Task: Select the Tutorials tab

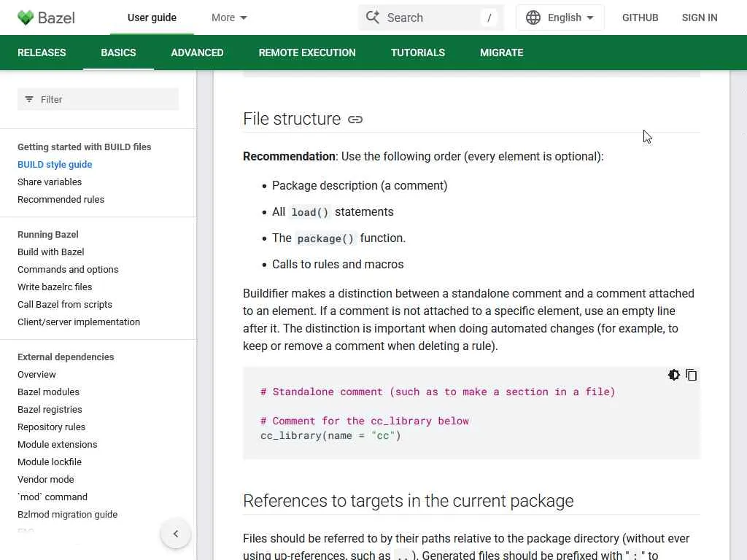Action: click(418, 52)
